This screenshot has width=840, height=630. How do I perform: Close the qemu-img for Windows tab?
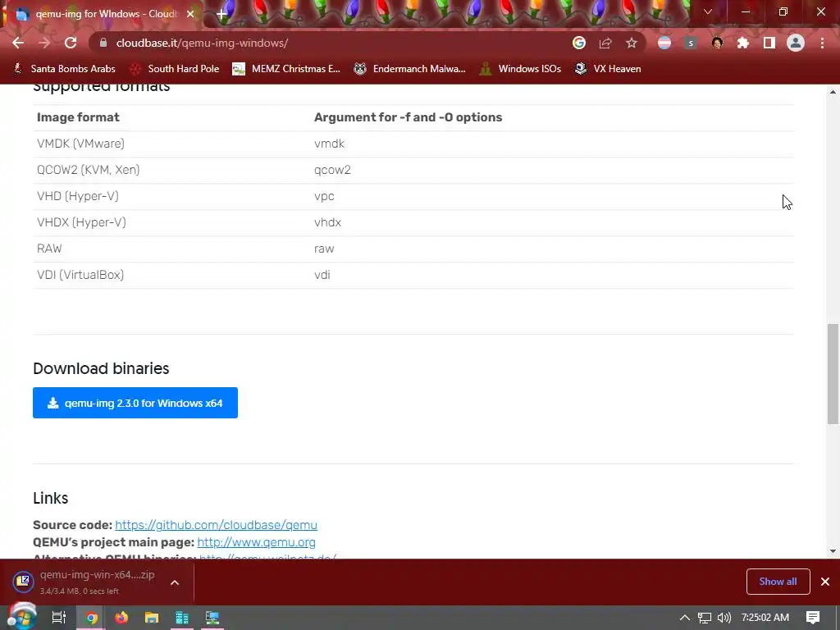point(190,14)
